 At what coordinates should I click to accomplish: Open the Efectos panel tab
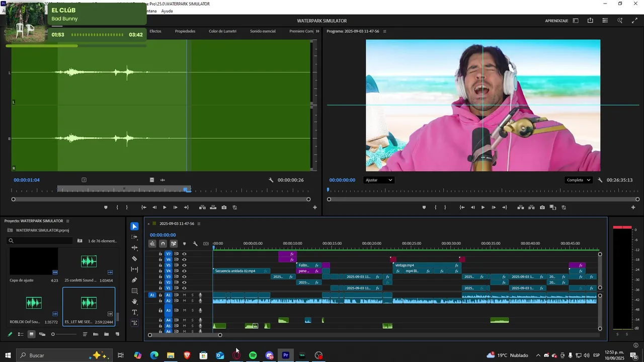pos(155,31)
